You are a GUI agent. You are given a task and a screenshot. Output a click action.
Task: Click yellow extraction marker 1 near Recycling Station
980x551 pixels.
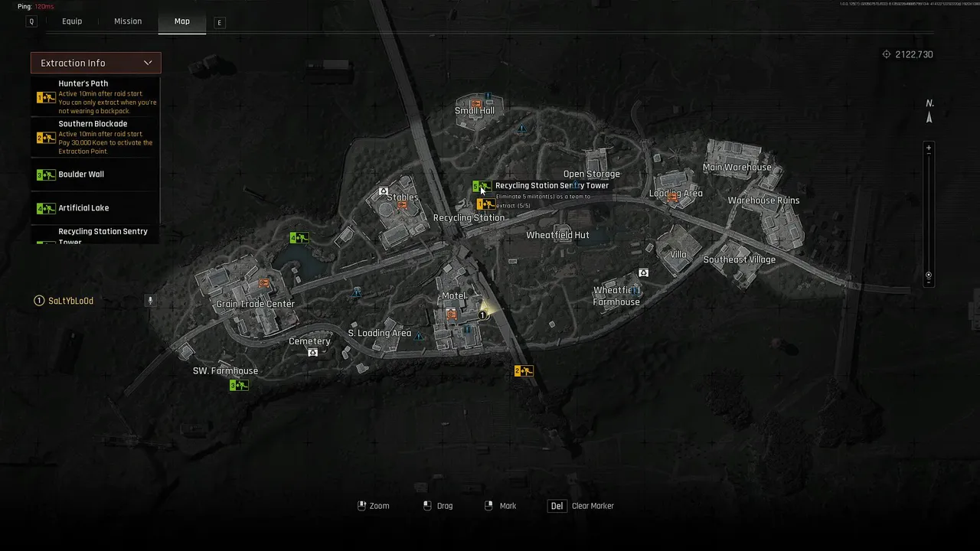485,204
